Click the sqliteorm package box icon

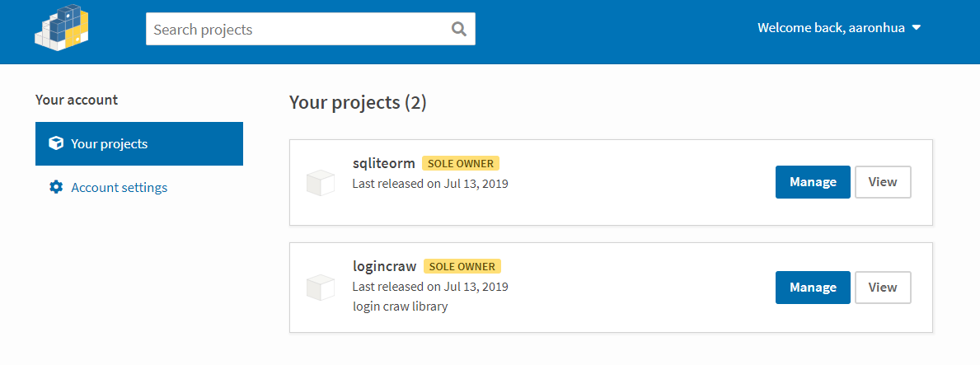click(x=321, y=183)
